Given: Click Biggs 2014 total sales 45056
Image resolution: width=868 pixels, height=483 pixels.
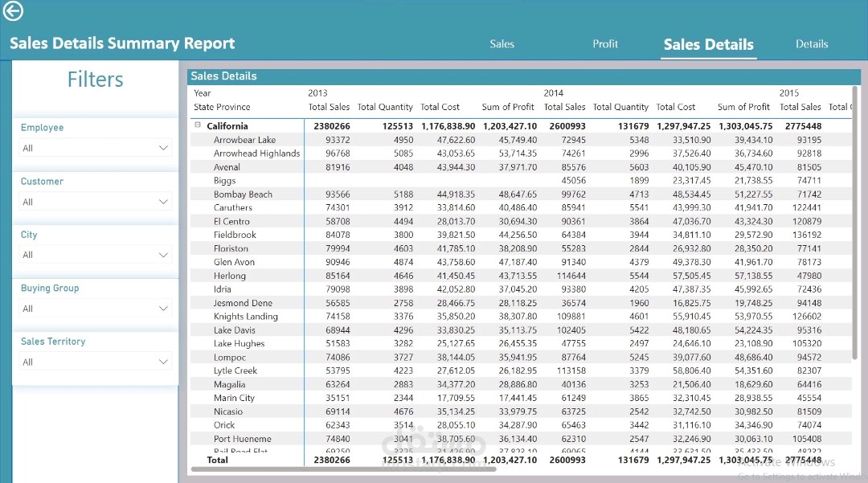Looking at the screenshot, I should 574,180.
